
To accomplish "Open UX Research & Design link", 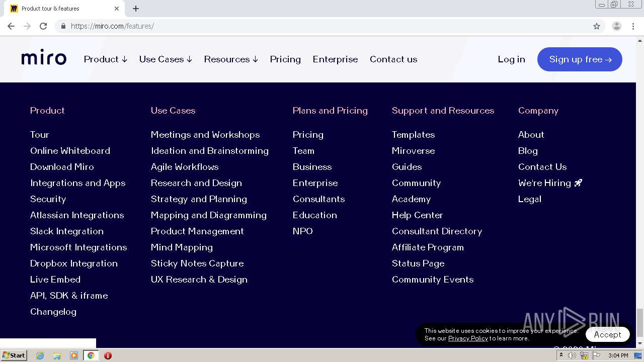I will coord(199,280).
